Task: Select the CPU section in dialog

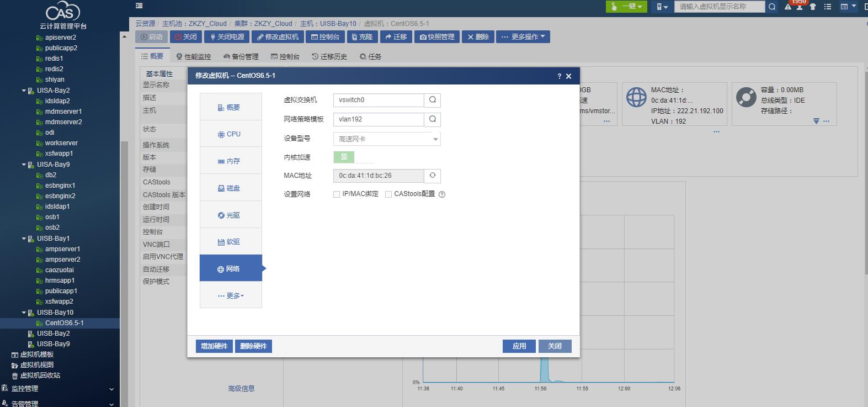Action: (231, 134)
